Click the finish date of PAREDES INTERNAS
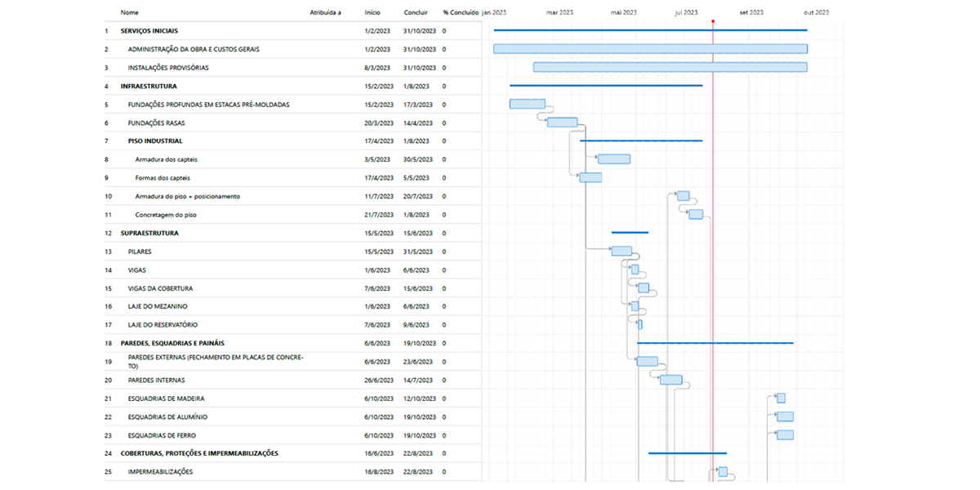The height and width of the screenshot is (490, 980). 419,380
